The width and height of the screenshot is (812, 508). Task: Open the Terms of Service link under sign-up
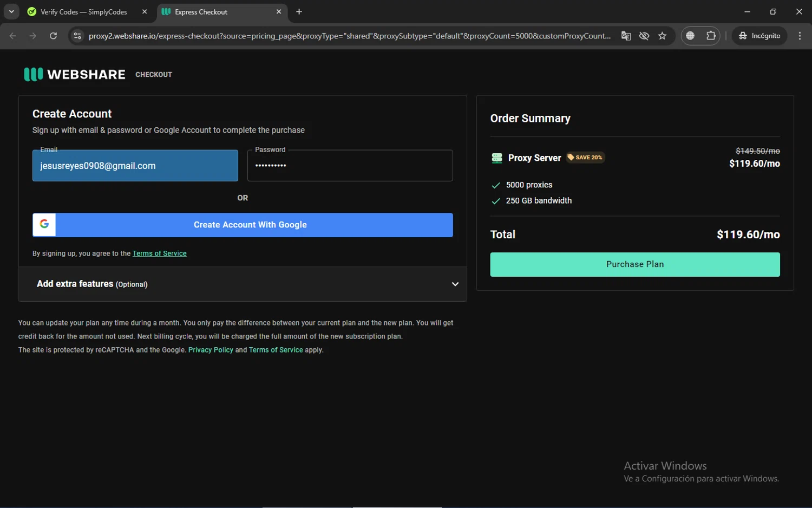160,253
